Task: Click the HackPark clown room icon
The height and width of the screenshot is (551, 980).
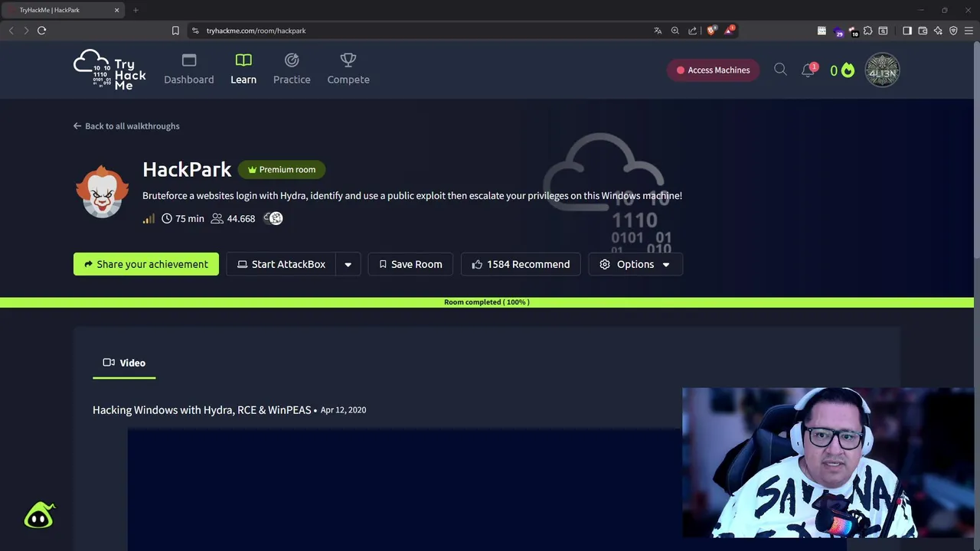Action: [x=102, y=191]
